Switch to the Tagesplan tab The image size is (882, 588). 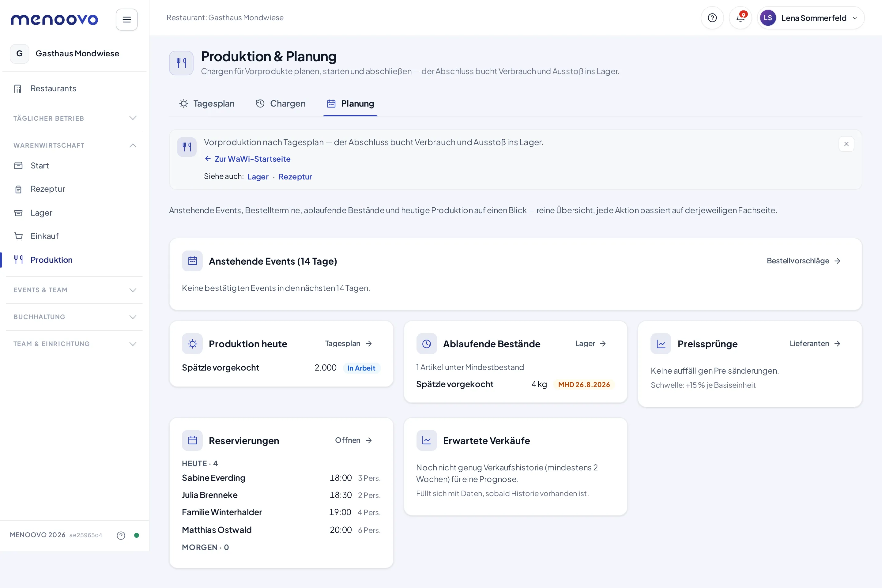tap(207, 104)
